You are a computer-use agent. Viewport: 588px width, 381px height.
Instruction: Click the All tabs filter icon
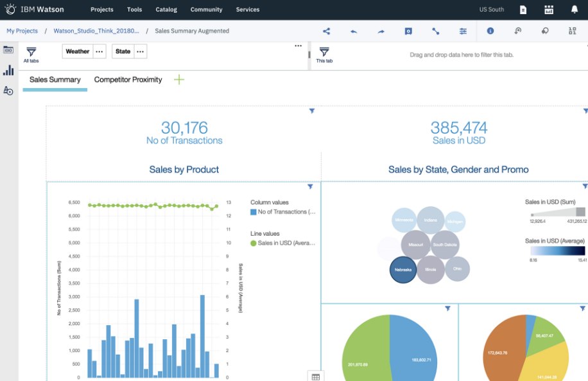coord(31,55)
